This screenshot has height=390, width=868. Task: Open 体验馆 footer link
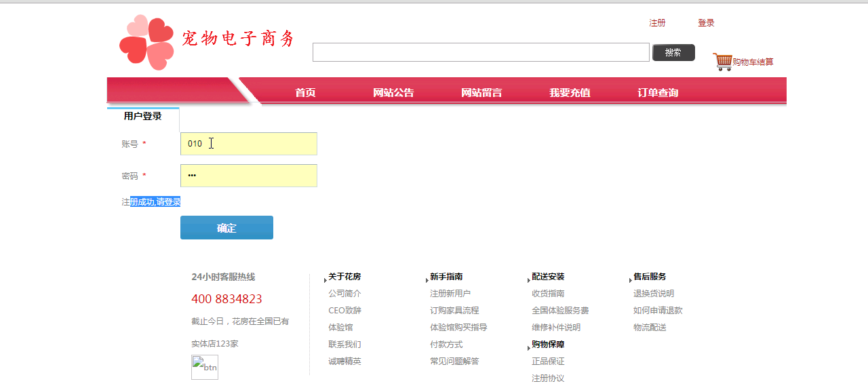tap(340, 328)
